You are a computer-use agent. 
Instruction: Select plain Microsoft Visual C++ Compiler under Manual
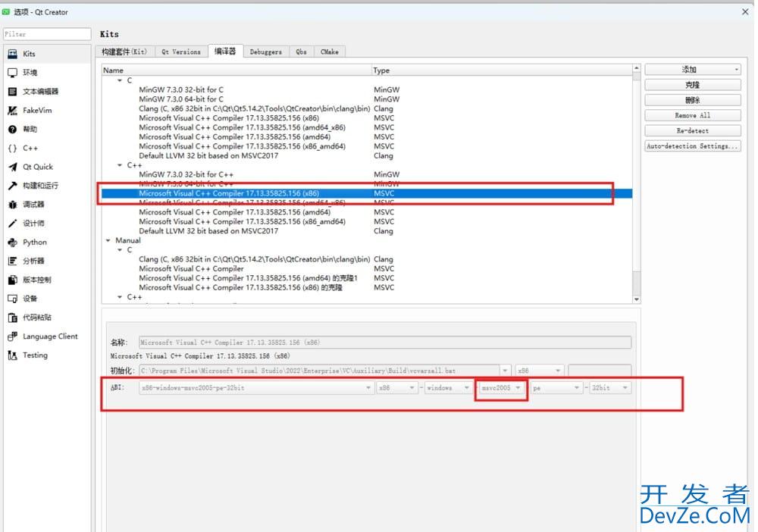(192, 269)
